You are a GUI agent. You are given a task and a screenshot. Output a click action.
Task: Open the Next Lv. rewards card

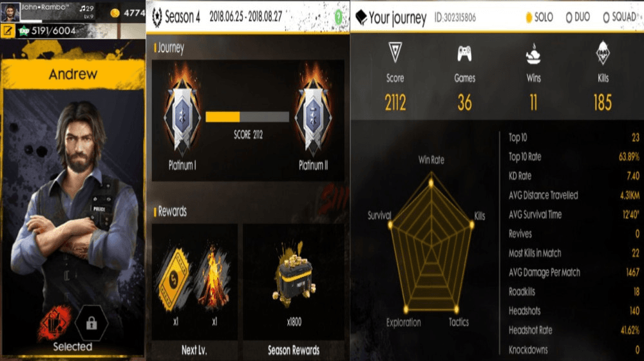[194, 290]
